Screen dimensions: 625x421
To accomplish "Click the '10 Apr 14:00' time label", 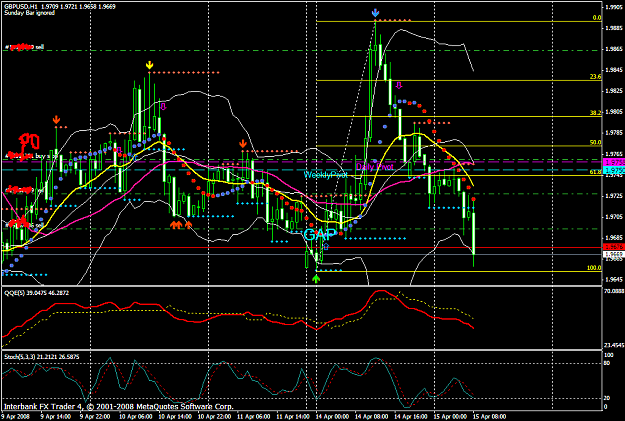I will [175, 417].
